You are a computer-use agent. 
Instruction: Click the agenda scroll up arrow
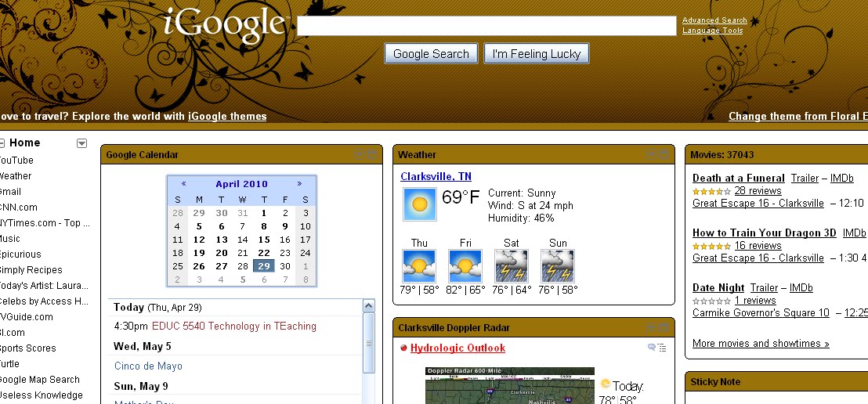point(369,305)
